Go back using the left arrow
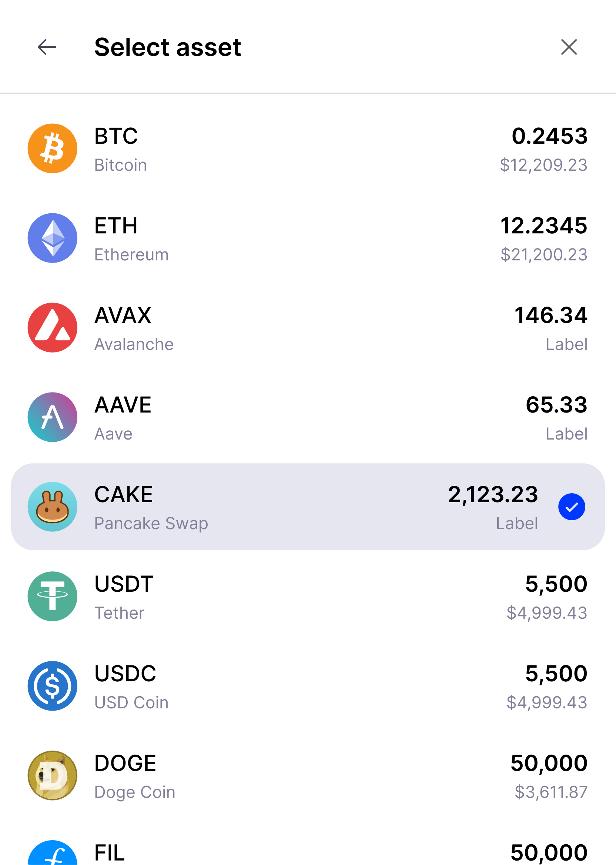Image resolution: width=616 pixels, height=865 pixels. coord(47,47)
